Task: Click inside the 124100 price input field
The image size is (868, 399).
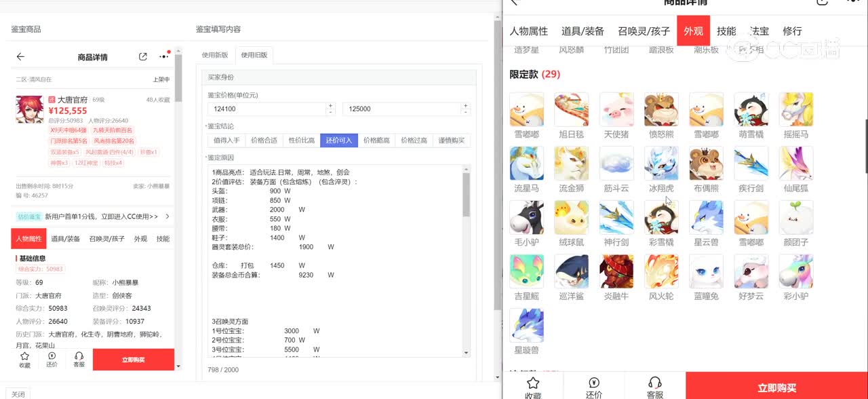Action: click(267, 109)
